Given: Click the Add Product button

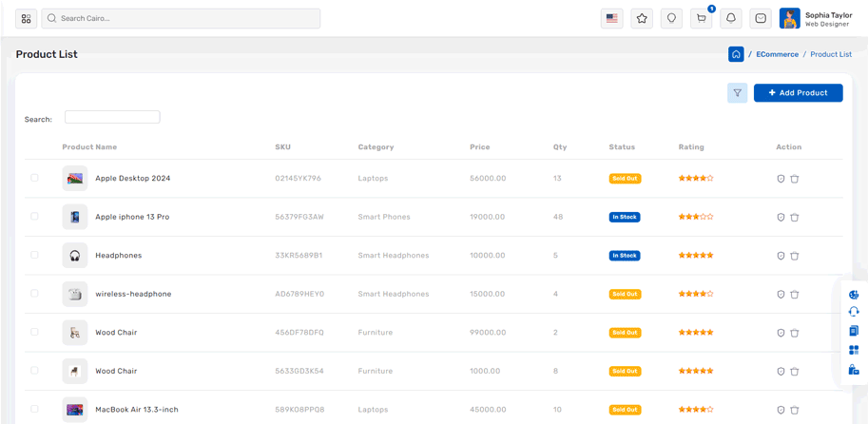Looking at the screenshot, I should click(798, 93).
